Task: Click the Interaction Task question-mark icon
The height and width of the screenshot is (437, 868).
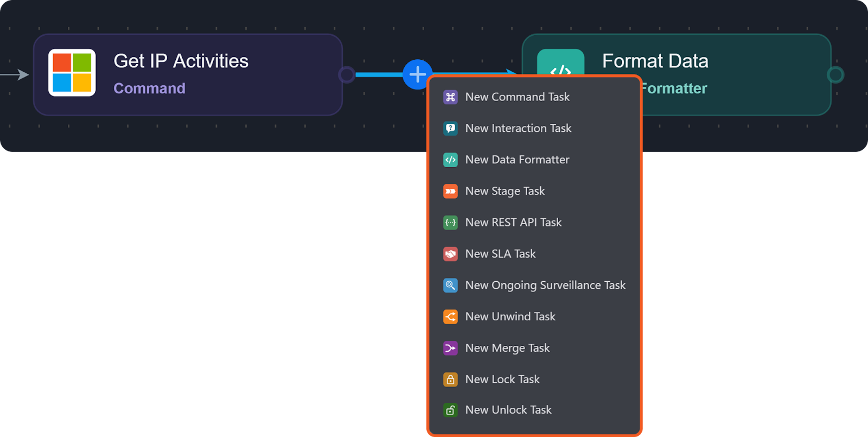Action: (450, 129)
